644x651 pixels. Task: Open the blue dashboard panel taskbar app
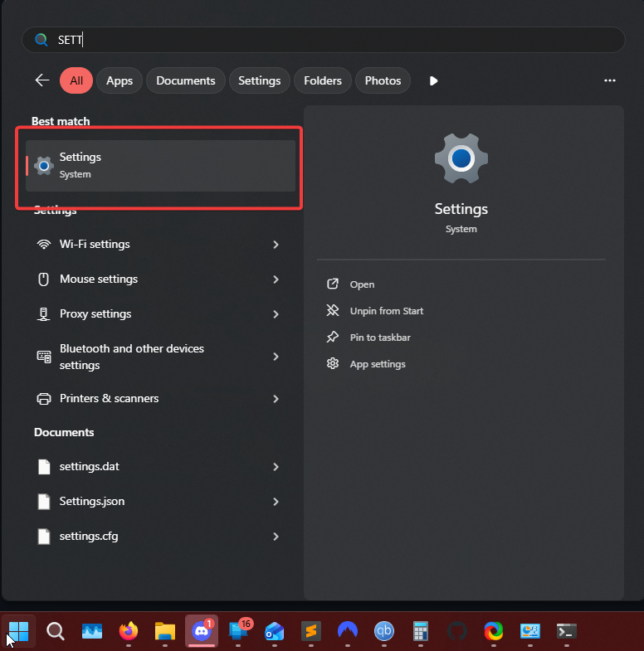pyautogui.click(x=530, y=631)
